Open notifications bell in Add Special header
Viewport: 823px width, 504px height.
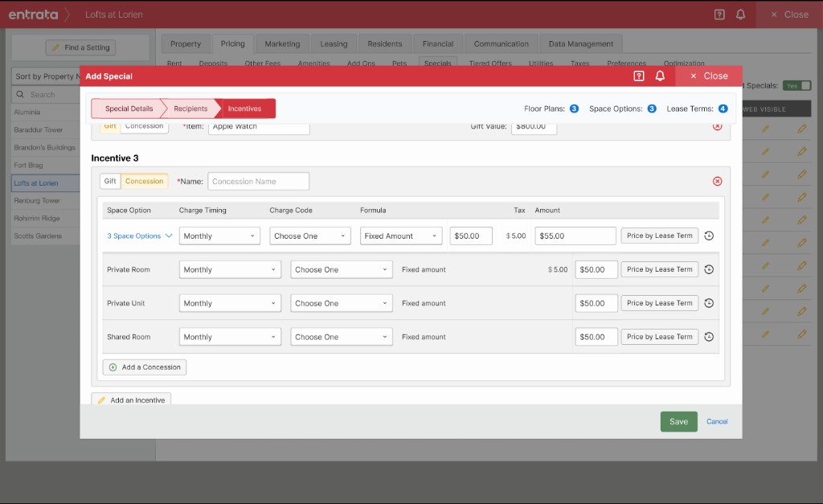point(660,76)
